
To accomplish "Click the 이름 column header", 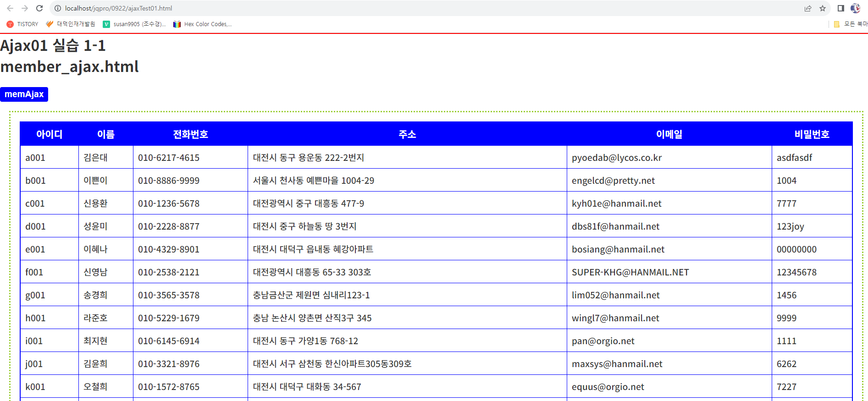I will point(106,134).
